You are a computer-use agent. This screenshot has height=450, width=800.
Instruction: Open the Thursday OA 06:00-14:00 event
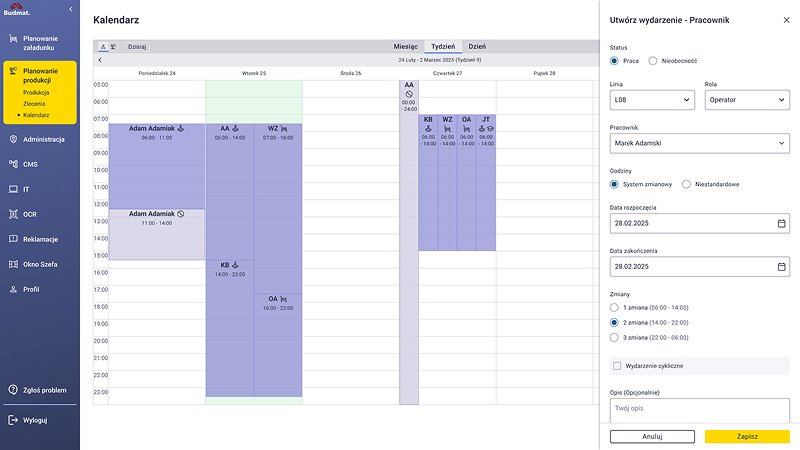click(x=466, y=183)
